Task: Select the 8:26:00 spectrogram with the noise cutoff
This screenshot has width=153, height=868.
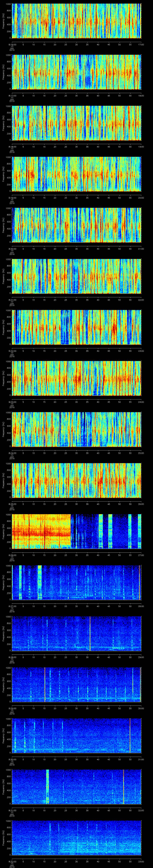Action: pos(77,531)
